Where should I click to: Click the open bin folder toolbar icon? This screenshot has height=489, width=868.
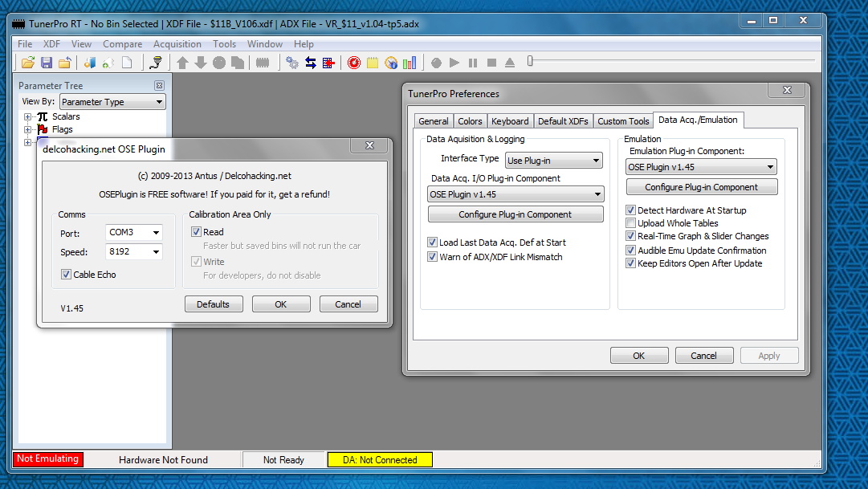point(27,63)
